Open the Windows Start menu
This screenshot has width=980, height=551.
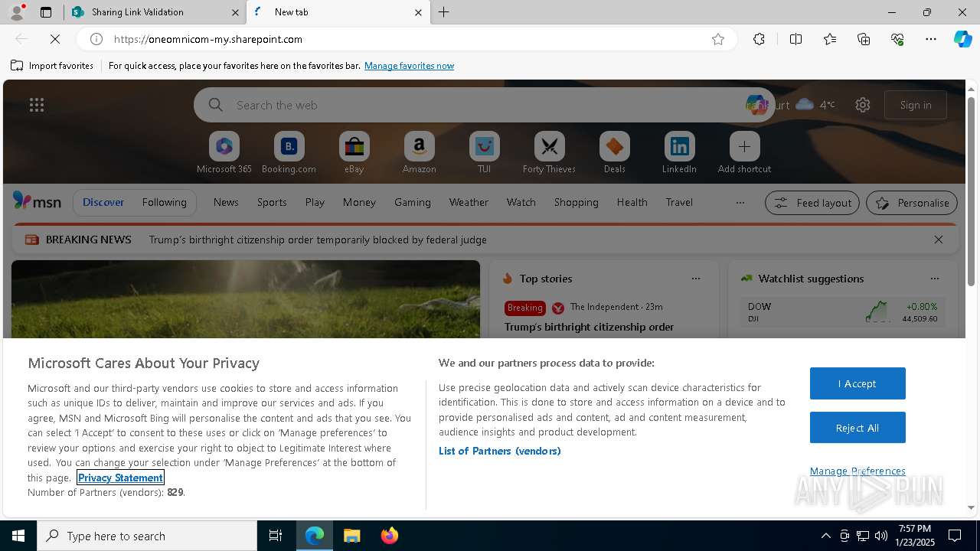point(18,536)
